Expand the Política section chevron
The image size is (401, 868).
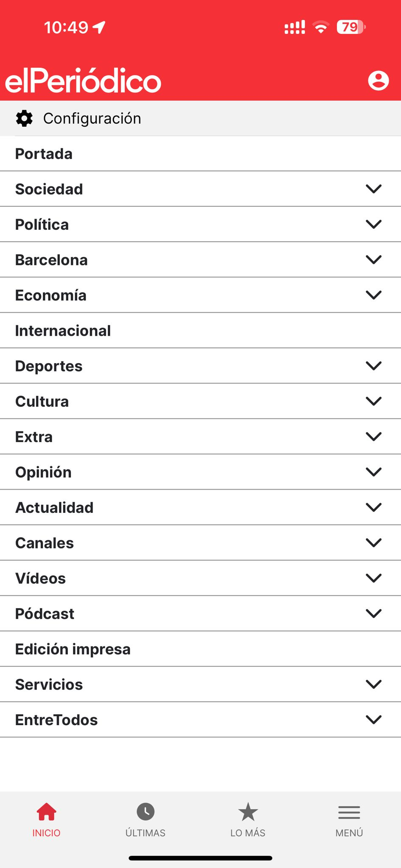(x=373, y=224)
